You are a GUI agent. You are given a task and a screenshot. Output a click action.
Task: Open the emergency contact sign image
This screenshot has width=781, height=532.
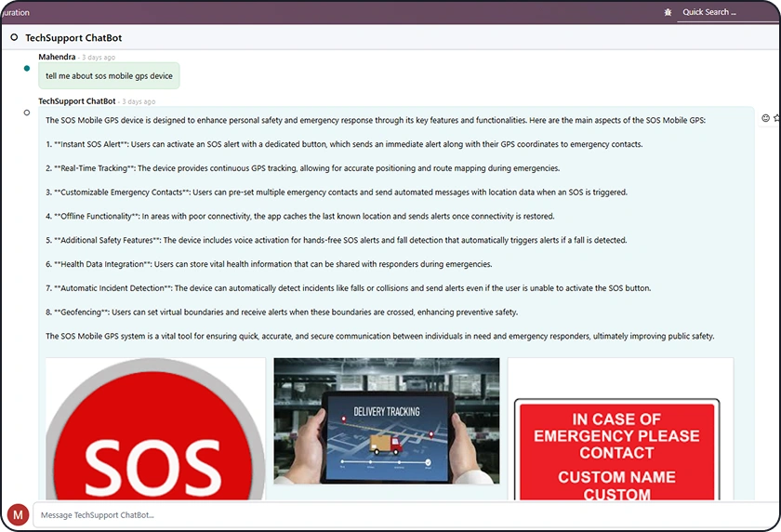coord(621,429)
